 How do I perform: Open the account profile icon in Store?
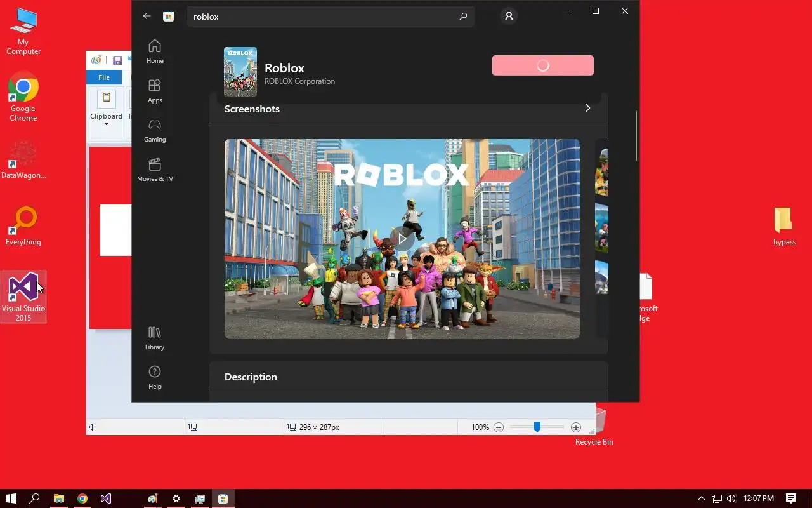tap(509, 17)
